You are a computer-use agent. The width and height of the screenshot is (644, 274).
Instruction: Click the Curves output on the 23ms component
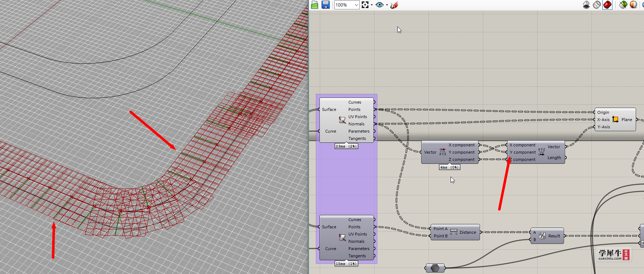click(355, 102)
